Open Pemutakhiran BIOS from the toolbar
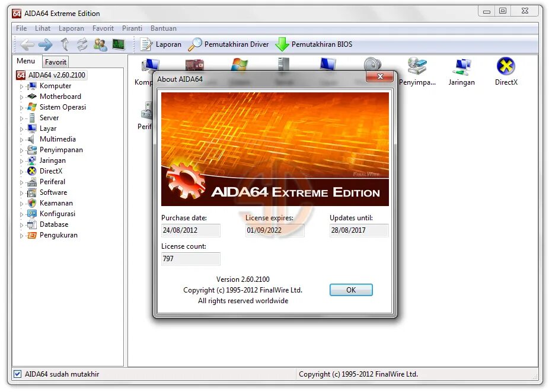549x392 pixels. click(314, 44)
